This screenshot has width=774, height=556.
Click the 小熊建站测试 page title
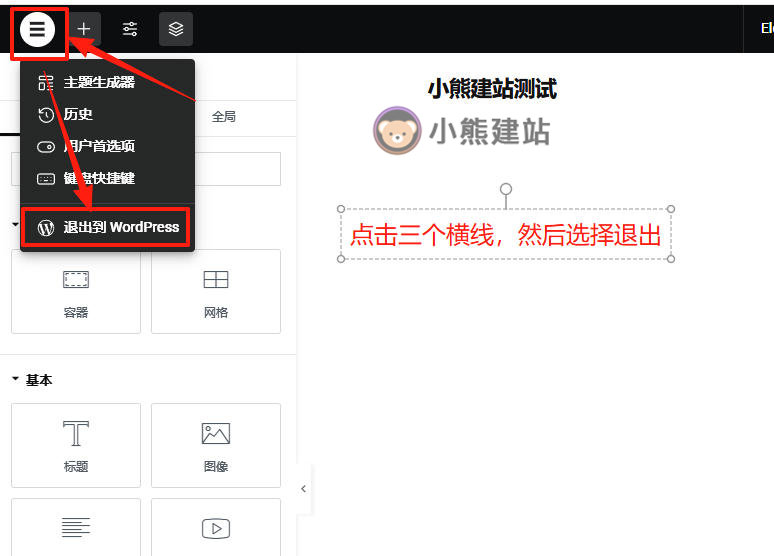(492, 89)
